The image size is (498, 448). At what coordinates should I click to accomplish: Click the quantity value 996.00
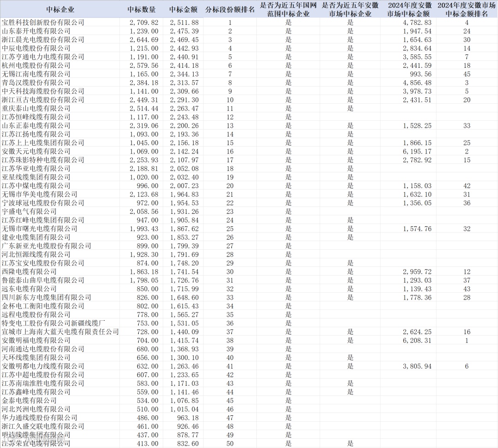click(x=148, y=186)
